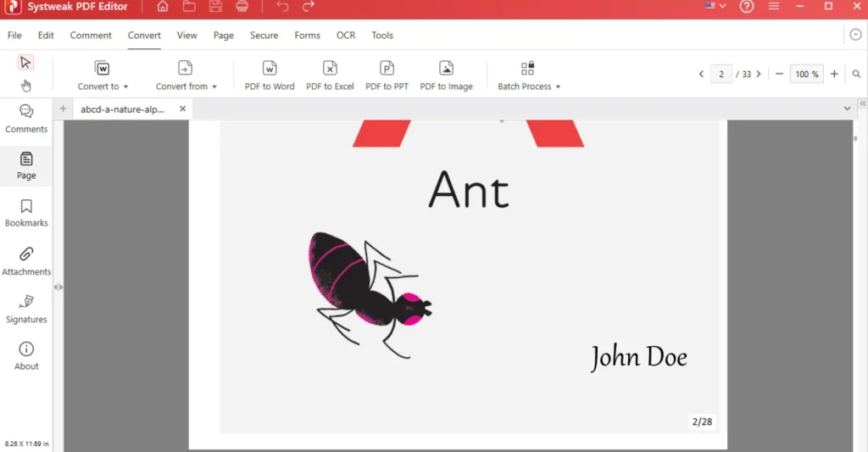
Task: Switch to the Tools tab
Action: [382, 35]
